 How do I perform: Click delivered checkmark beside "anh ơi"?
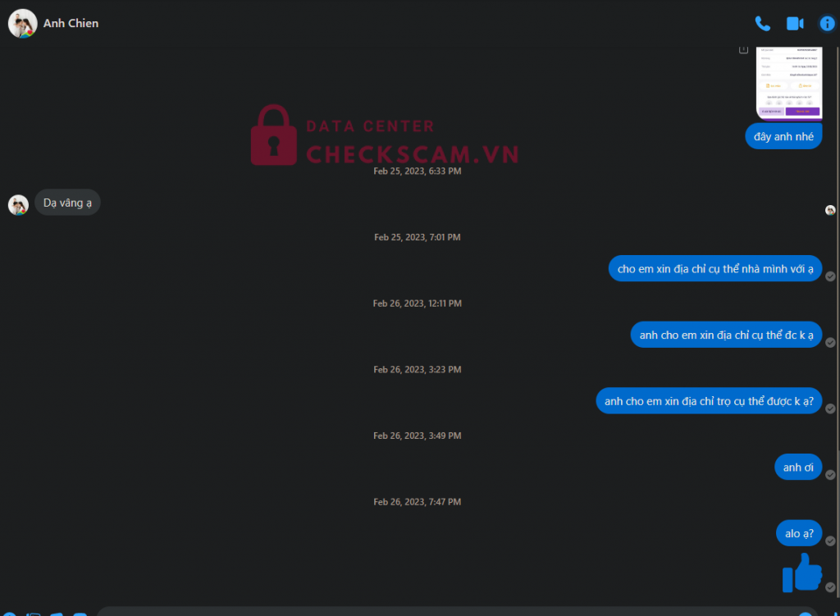(830, 475)
